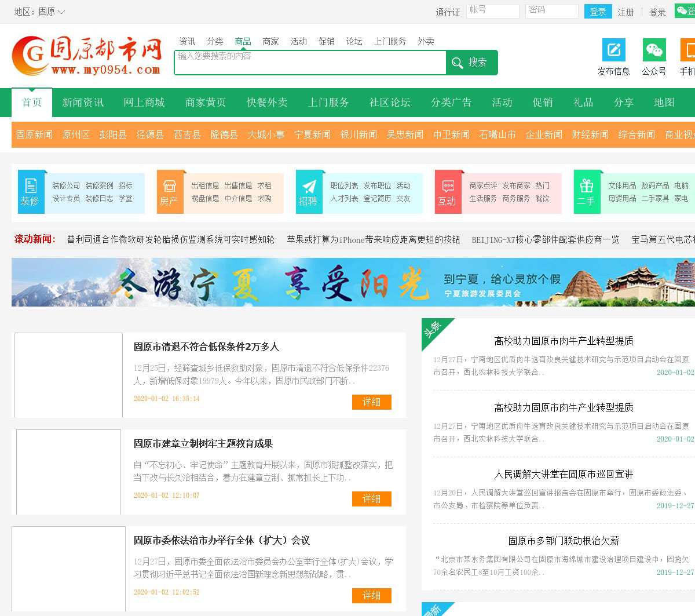The width and height of the screenshot is (695, 616).
Task: Select the 商品 search category tab
Action: pyautogui.click(x=243, y=41)
